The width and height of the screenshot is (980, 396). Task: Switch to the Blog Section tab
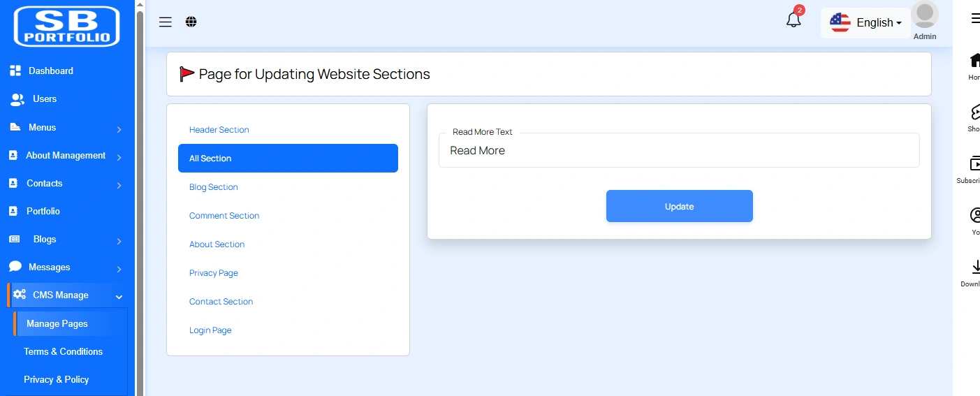pyautogui.click(x=214, y=187)
